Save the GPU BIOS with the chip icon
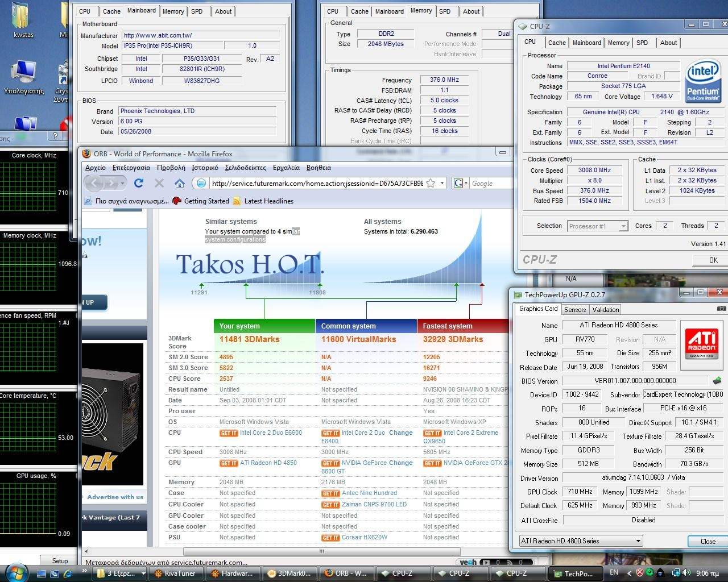This screenshot has height=582, width=728. coord(717,380)
